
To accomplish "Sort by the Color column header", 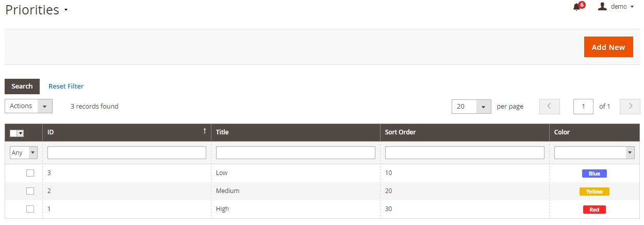I will 595,132.
